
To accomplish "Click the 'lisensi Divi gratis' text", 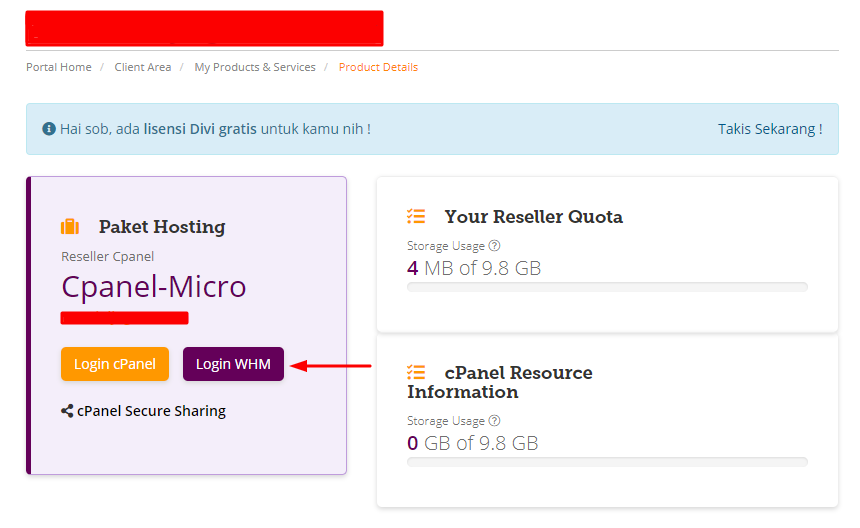I will tap(200, 129).
